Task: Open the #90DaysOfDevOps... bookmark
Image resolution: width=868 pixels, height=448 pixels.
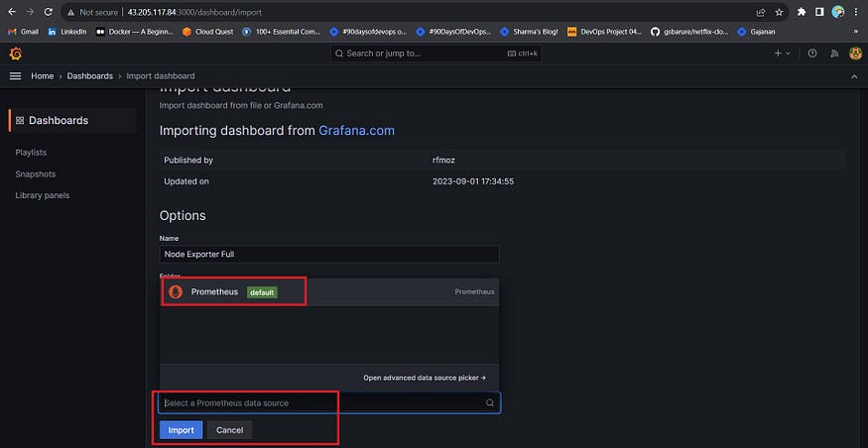Action: [454, 32]
